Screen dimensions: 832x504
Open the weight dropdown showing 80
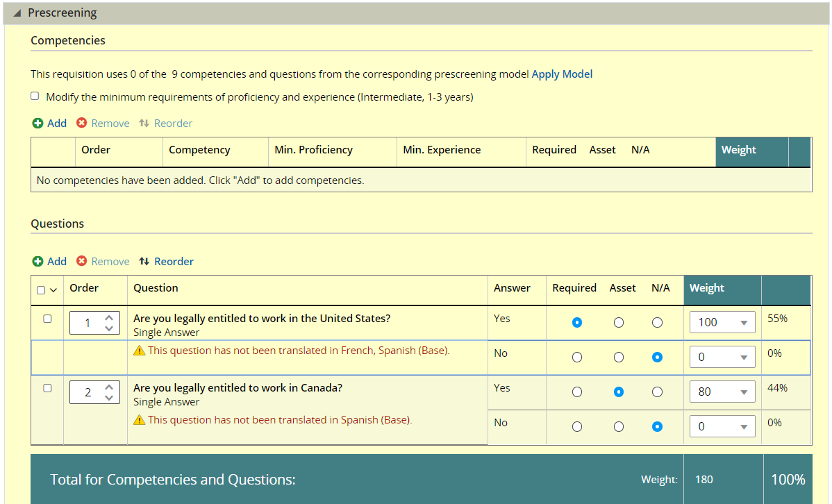pos(722,392)
